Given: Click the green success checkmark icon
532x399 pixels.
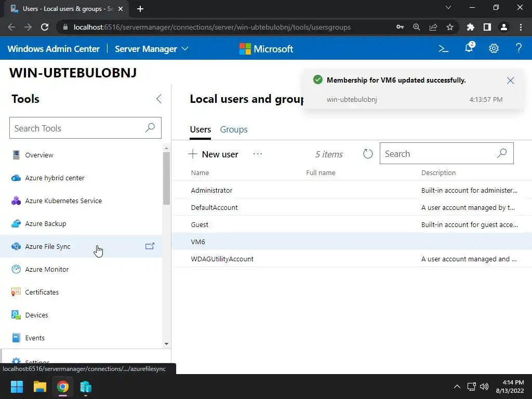Looking at the screenshot, I should coord(318,79).
